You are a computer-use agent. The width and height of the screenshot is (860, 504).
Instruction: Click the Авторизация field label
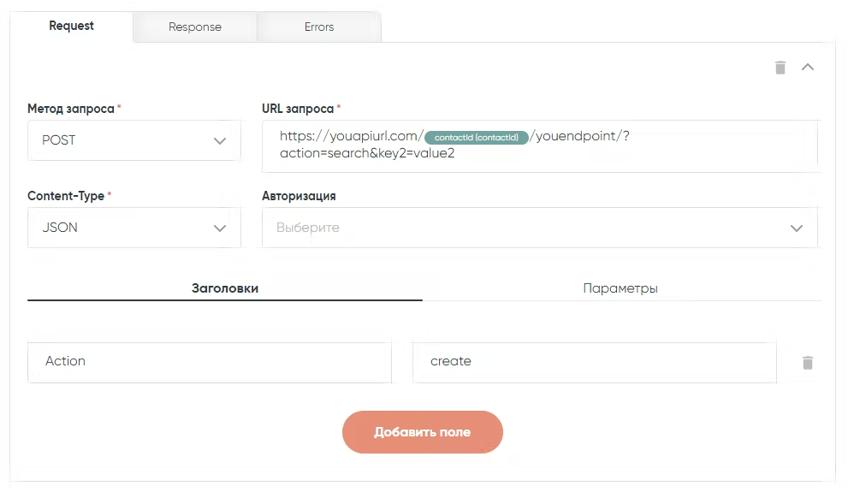[x=299, y=196]
